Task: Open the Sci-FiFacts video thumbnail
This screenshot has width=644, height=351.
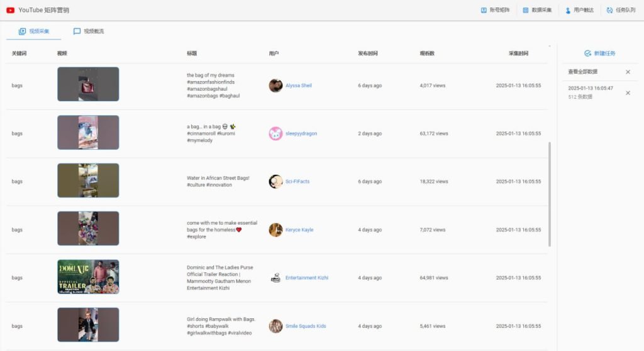Action: click(88, 181)
